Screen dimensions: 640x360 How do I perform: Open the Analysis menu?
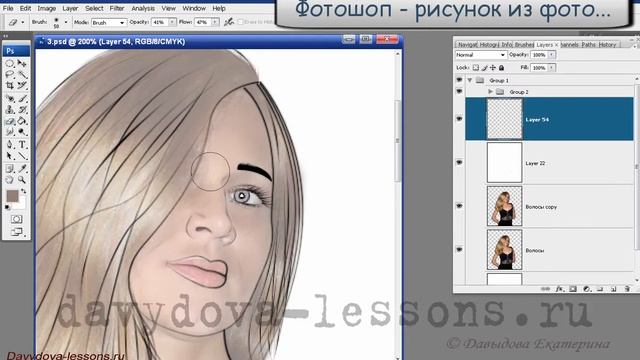[x=143, y=8]
